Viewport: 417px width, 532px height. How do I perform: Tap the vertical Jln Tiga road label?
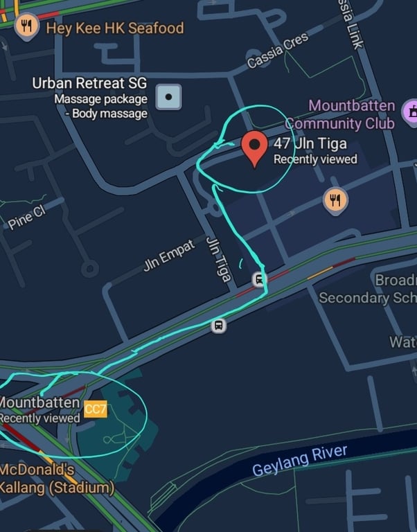219,260
